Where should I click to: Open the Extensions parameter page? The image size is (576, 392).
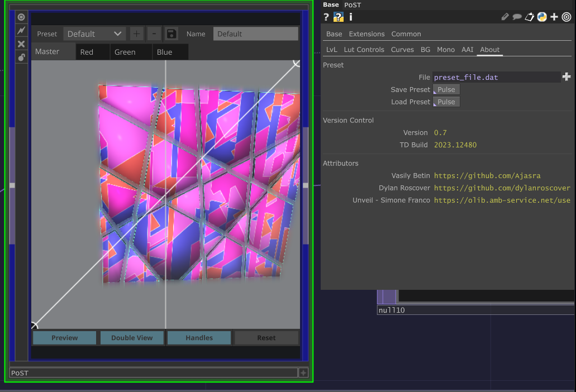pyautogui.click(x=366, y=34)
